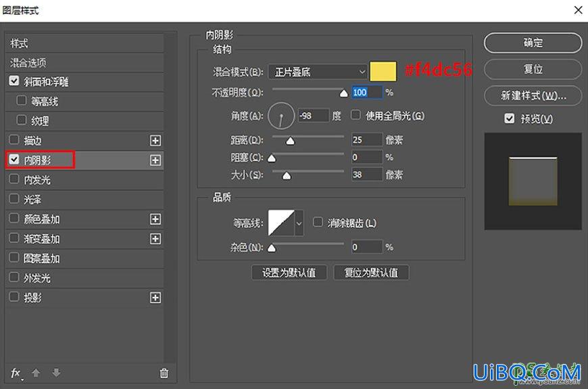Enable 投影 checkbox

pyautogui.click(x=14, y=296)
